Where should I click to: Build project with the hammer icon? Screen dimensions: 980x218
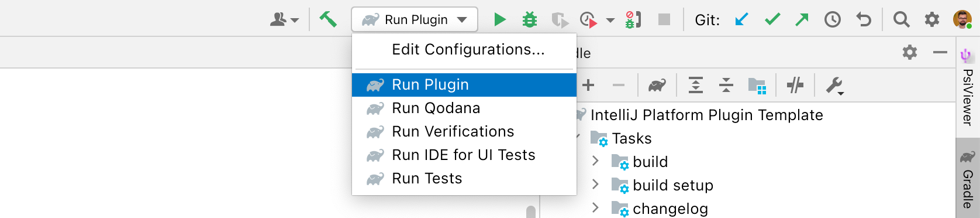tap(328, 20)
